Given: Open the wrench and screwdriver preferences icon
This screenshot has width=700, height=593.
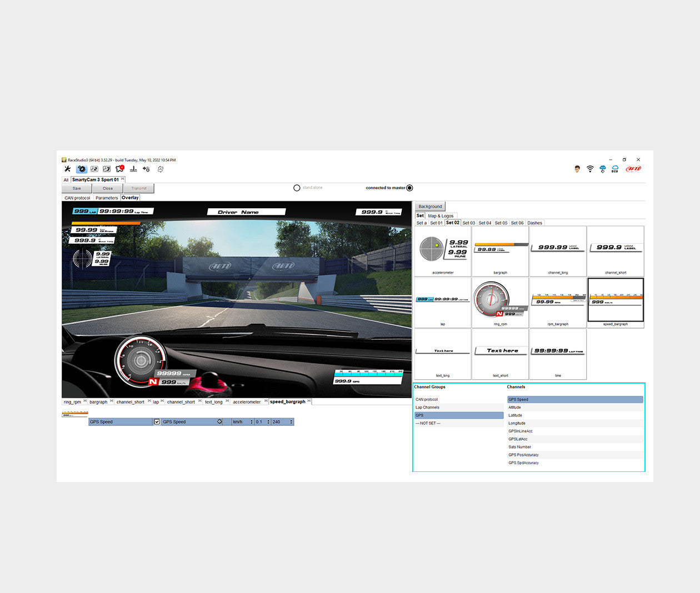Looking at the screenshot, I should [x=68, y=169].
